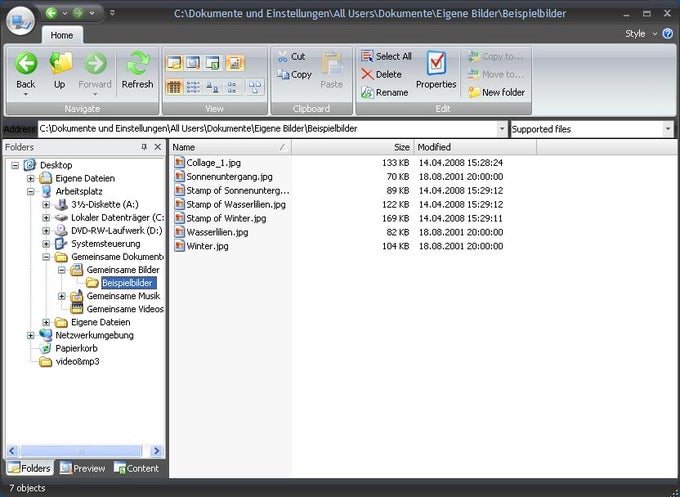The height and width of the screenshot is (497, 680).
Task: Switch to Details view (grid icon)
Action: pos(173,87)
